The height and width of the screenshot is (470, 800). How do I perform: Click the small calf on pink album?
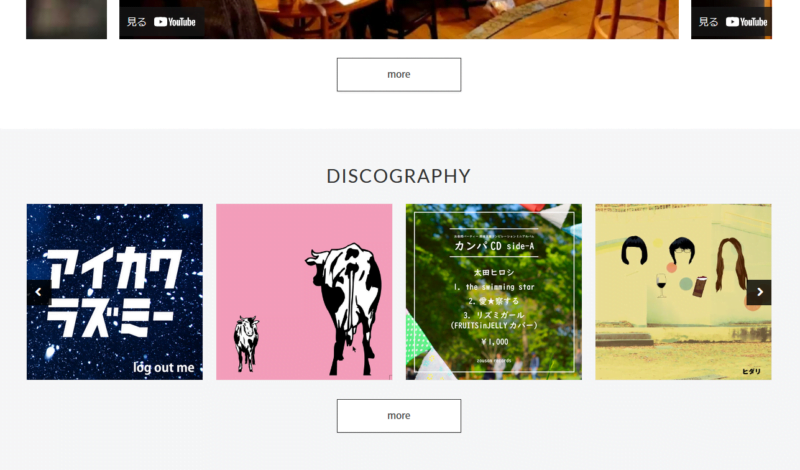point(246,343)
